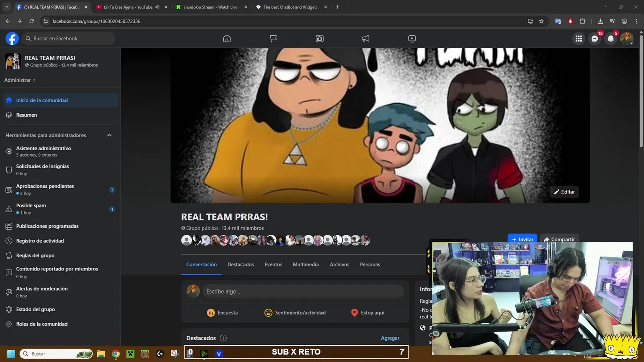
Task: Bookmark this page with the star
Action: click(x=541, y=21)
